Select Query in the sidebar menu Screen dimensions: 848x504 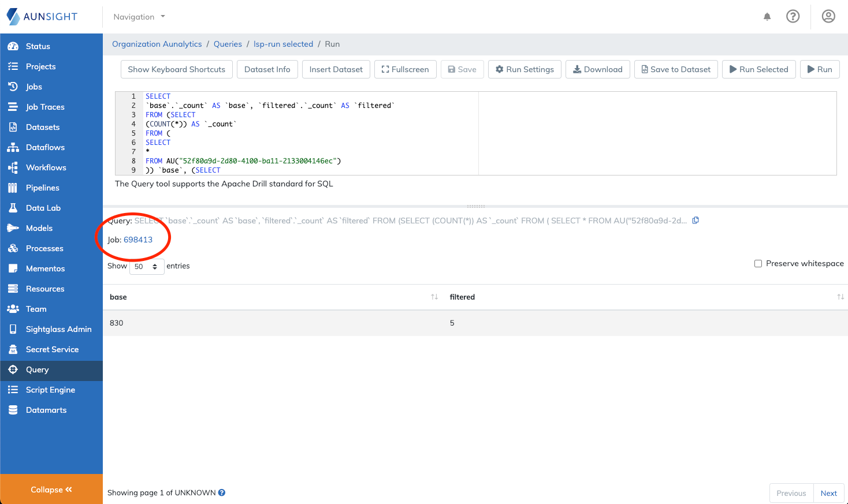(37, 369)
